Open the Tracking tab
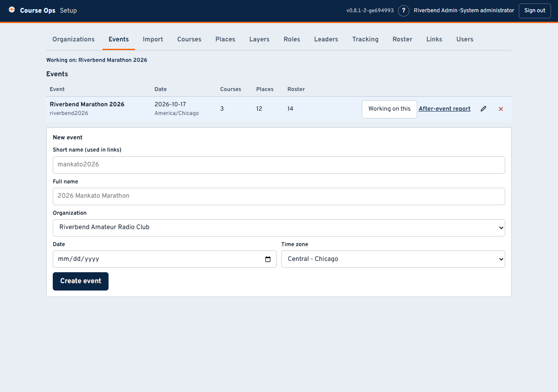The width and height of the screenshot is (558, 392). (365, 39)
